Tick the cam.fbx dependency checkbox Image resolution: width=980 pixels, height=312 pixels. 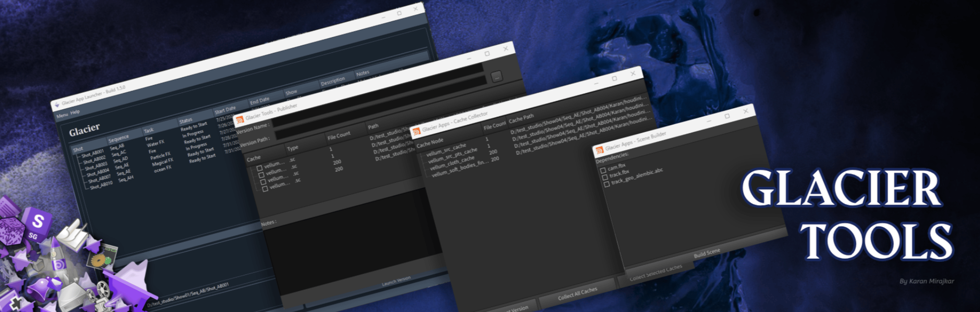tap(603, 170)
